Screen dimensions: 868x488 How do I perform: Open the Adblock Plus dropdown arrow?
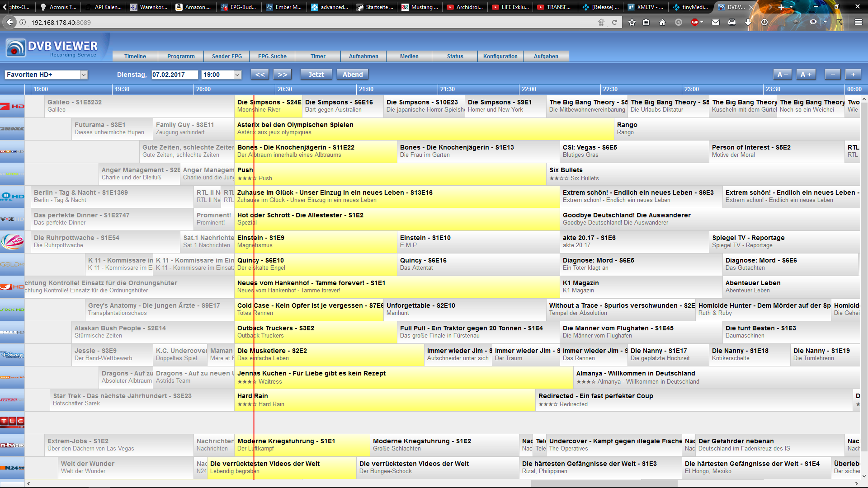(702, 22)
